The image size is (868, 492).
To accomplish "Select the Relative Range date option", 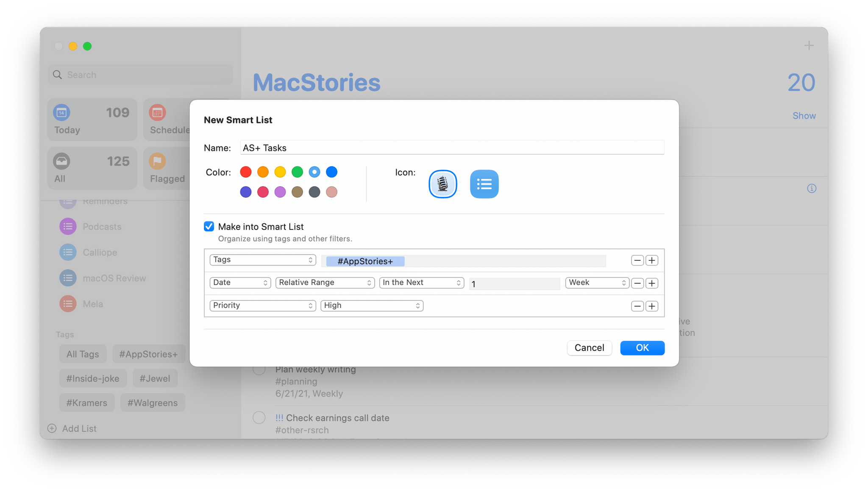I will 325,282.
